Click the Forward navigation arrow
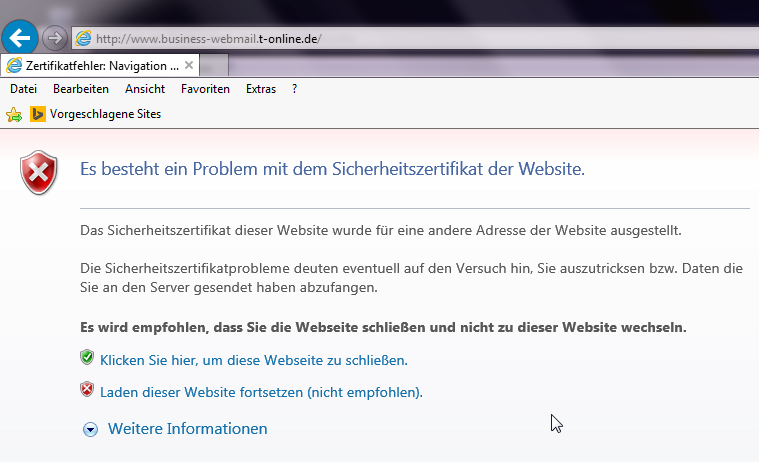 tap(55, 38)
